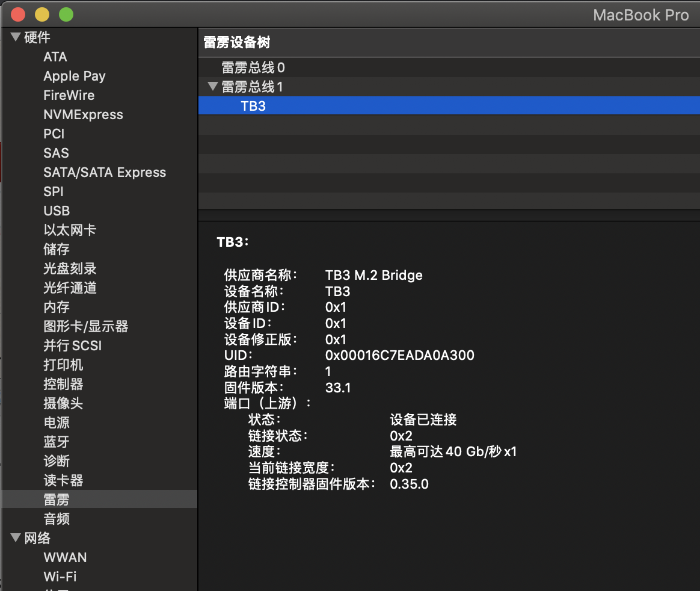Click the green zoom window button
The width and height of the screenshot is (700, 591).
click(66, 14)
